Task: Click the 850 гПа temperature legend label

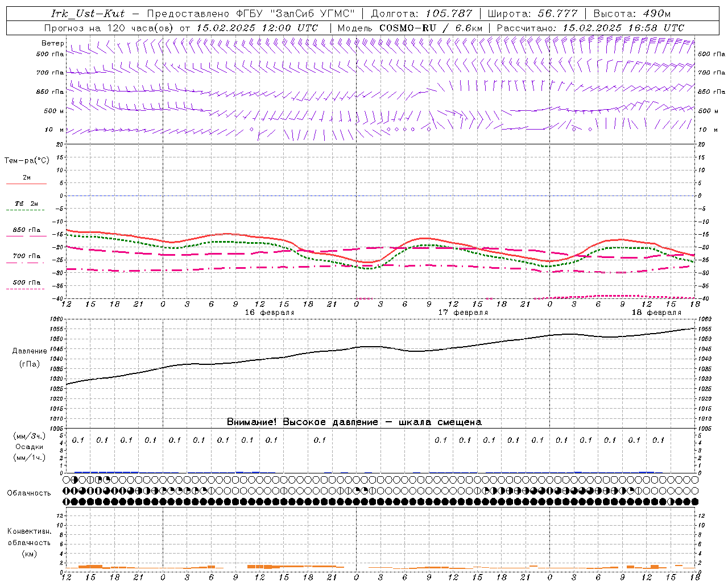Action: coord(27,230)
